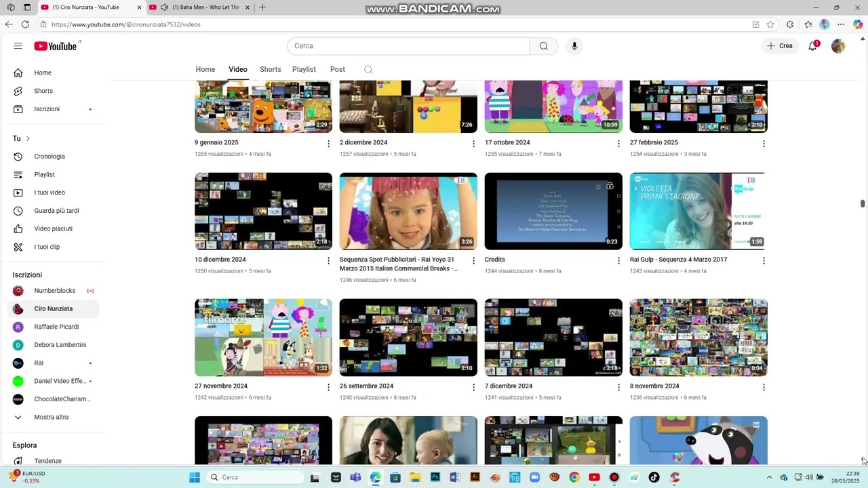Screen dimensions: 868x488
Task: Play the Violetta Prima Stagione thumbnail
Action: click(698, 211)
